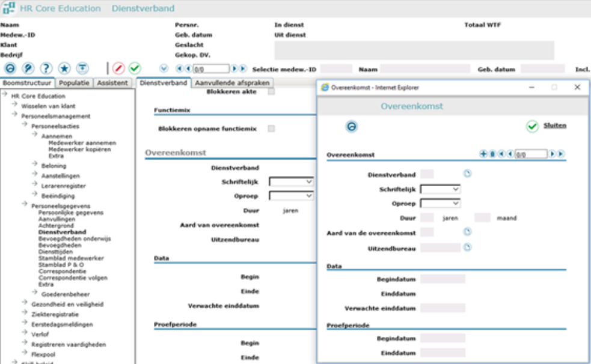Switch to the Assistent tab
Screen dimensions: 591x364
[x=112, y=83]
